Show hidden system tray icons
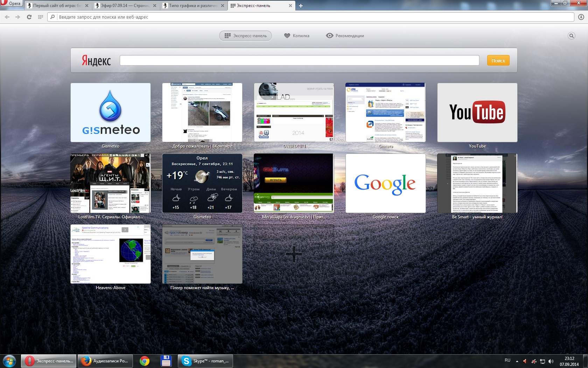The width and height of the screenshot is (588, 368). click(517, 361)
